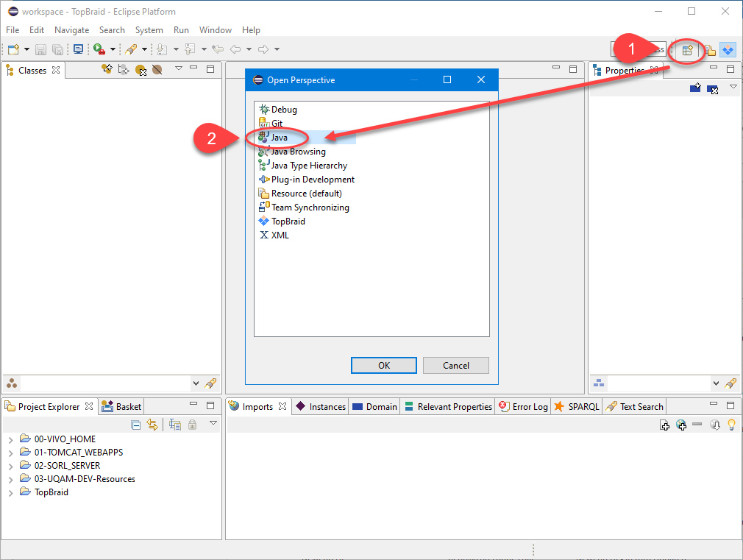743x560 pixels.
Task: Open dropdown arrow beside New wizard icon
Action: click(26, 49)
